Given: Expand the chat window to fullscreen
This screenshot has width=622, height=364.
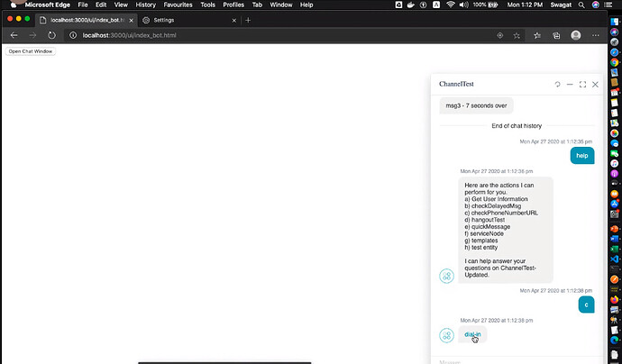Looking at the screenshot, I should [582, 85].
